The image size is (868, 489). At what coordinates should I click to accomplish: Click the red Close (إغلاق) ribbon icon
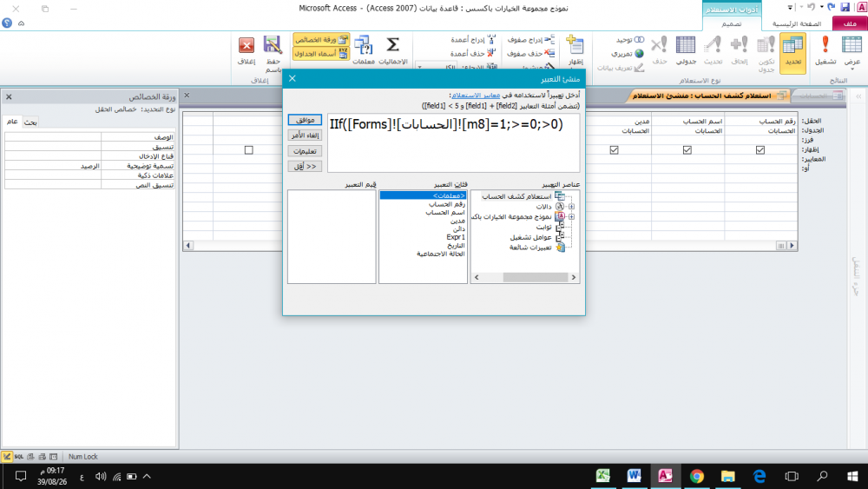pyautogui.click(x=247, y=51)
